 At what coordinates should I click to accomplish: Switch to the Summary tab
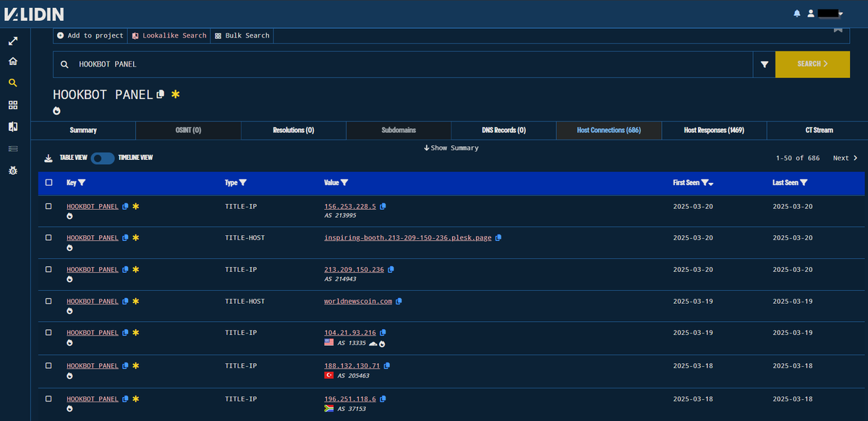coord(83,130)
